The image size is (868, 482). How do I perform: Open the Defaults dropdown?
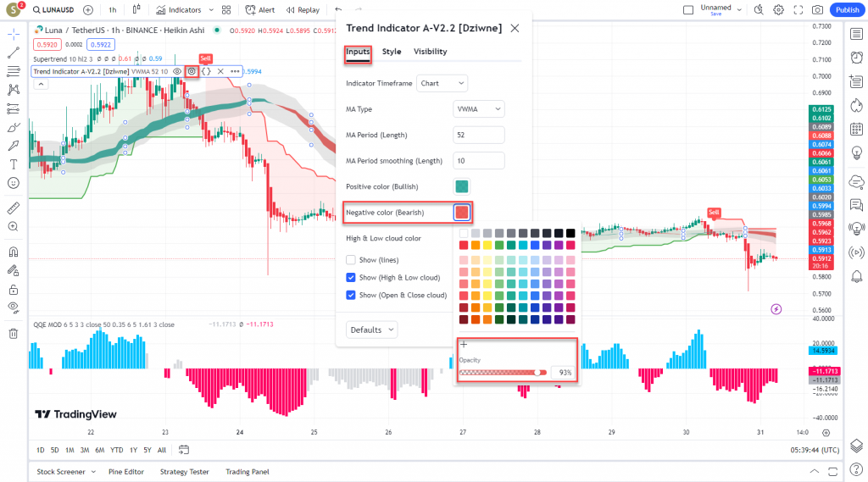(x=371, y=330)
